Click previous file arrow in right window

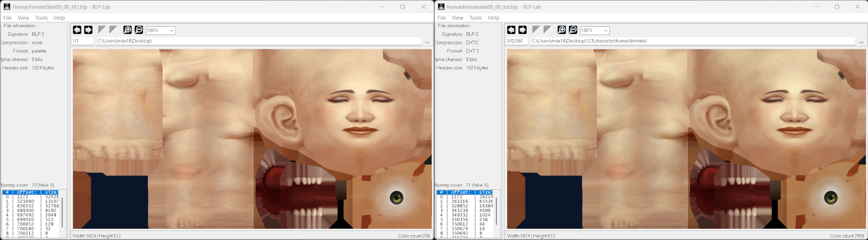(511, 30)
